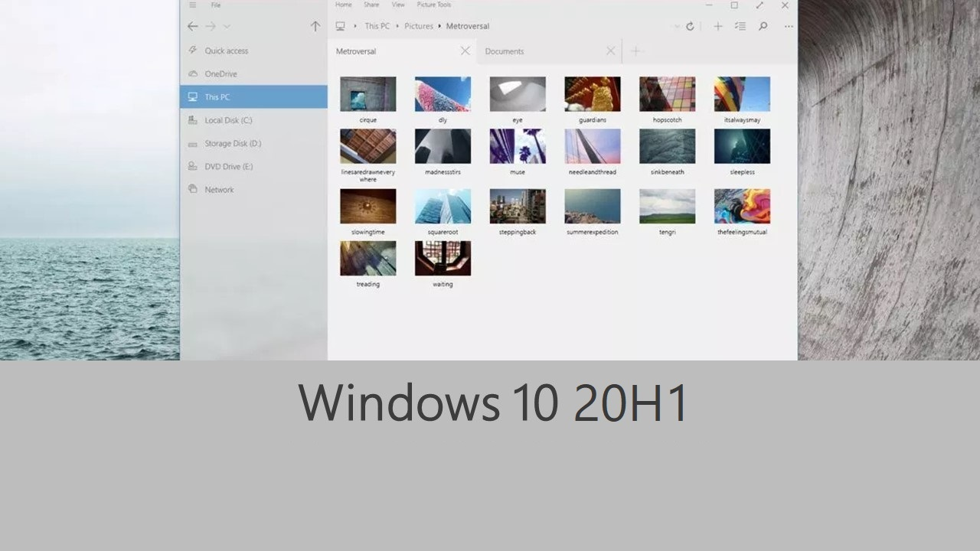Select the sinkbeneath image thumbnail
Image resolution: width=980 pixels, height=551 pixels.
point(668,146)
